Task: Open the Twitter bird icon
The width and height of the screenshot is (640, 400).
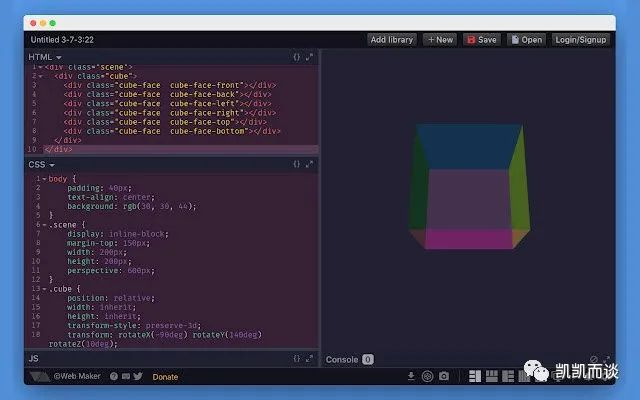Action: tap(138, 376)
